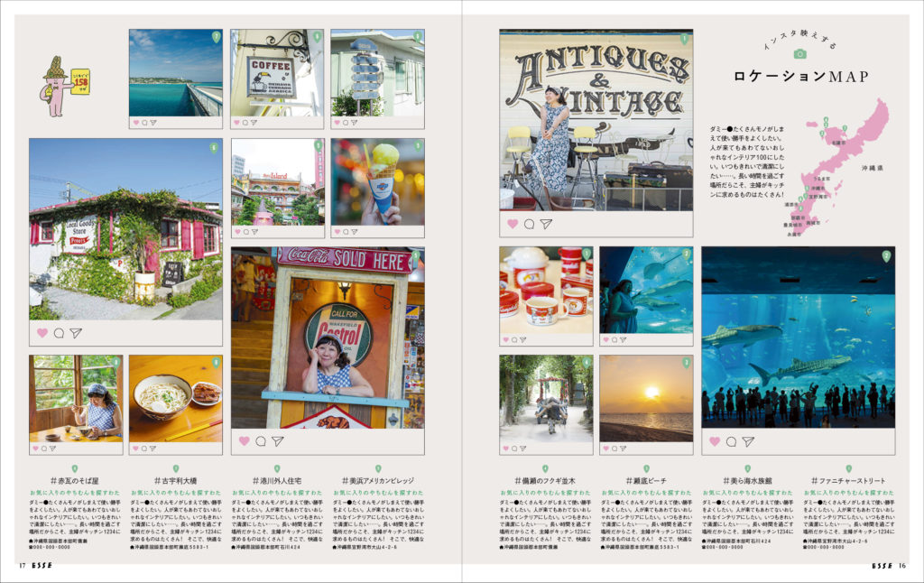Like the large whale shark aquarium photo

[715, 441]
